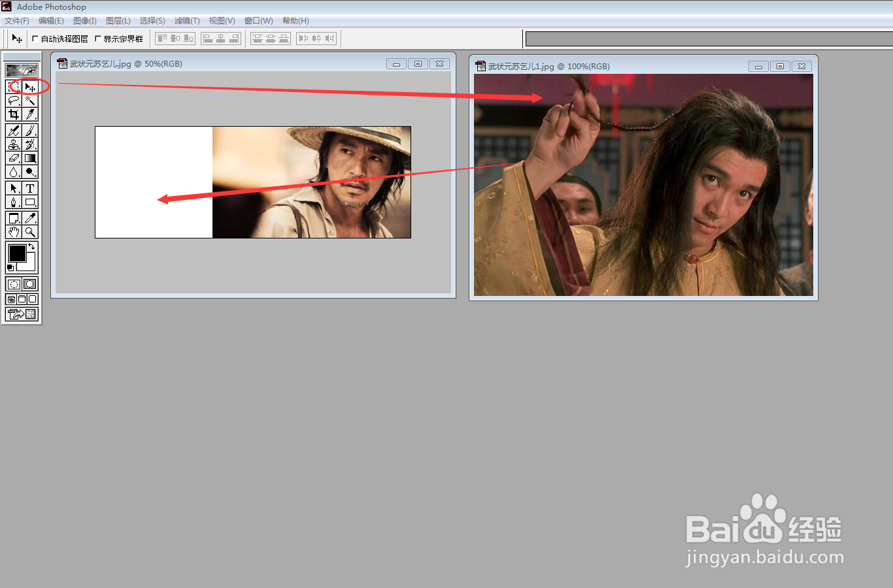Select the Type tool
The image size is (893, 588).
pyautogui.click(x=30, y=188)
